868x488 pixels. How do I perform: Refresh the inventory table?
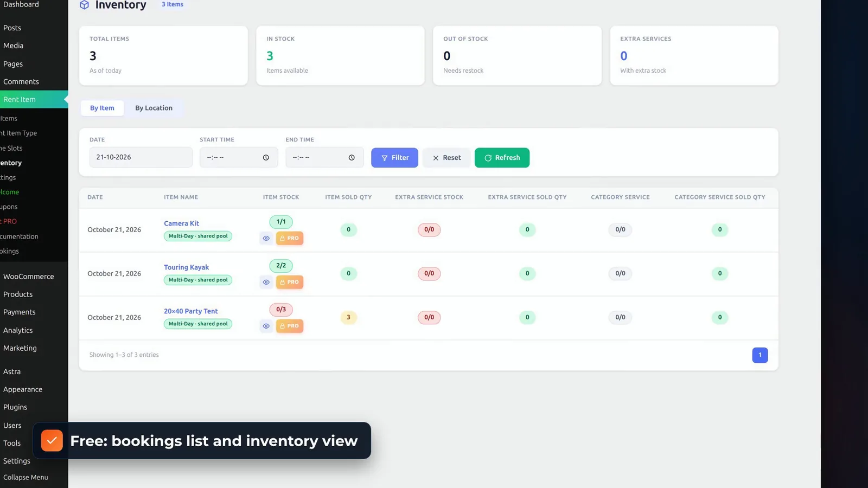pyautogui.click(x=502, y=158)
